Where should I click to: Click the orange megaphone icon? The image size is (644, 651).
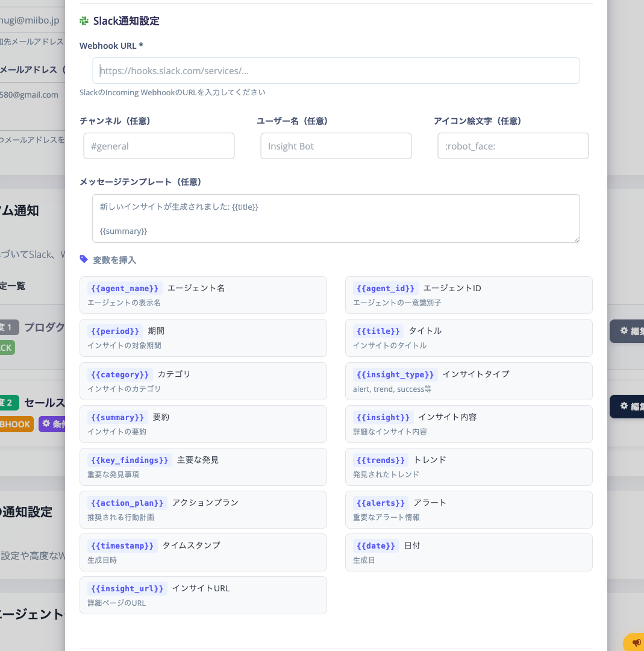pos(637,643)
